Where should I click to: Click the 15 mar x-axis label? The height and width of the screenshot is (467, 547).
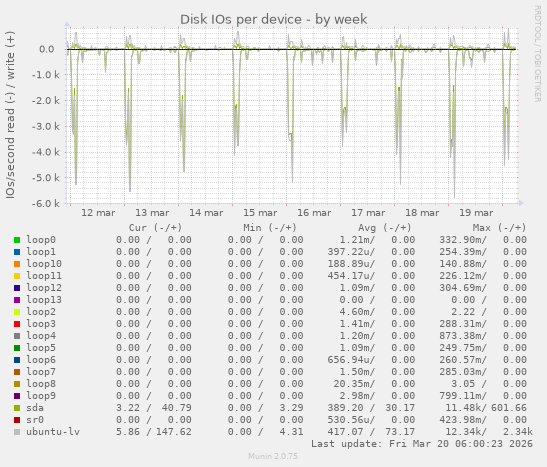pos(260,213)
